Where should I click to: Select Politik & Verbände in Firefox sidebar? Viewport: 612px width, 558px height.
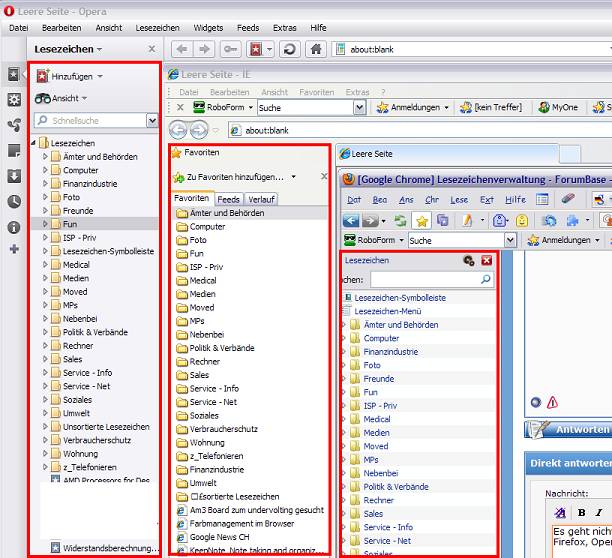pyautogui.click(x=396, y=487)
